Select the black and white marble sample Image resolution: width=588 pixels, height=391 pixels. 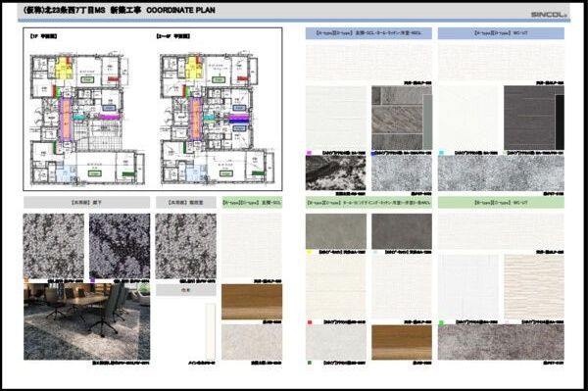[335, 172]
